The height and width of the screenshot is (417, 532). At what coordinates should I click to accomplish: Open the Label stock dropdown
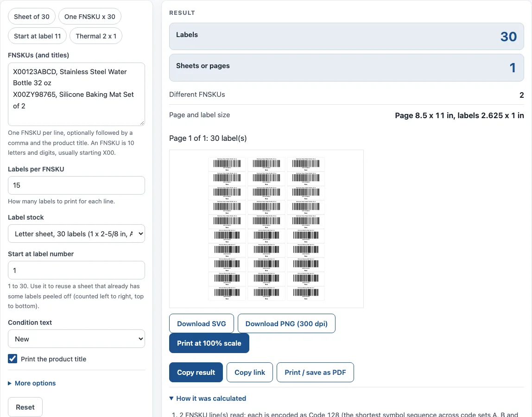click(76, 234)
